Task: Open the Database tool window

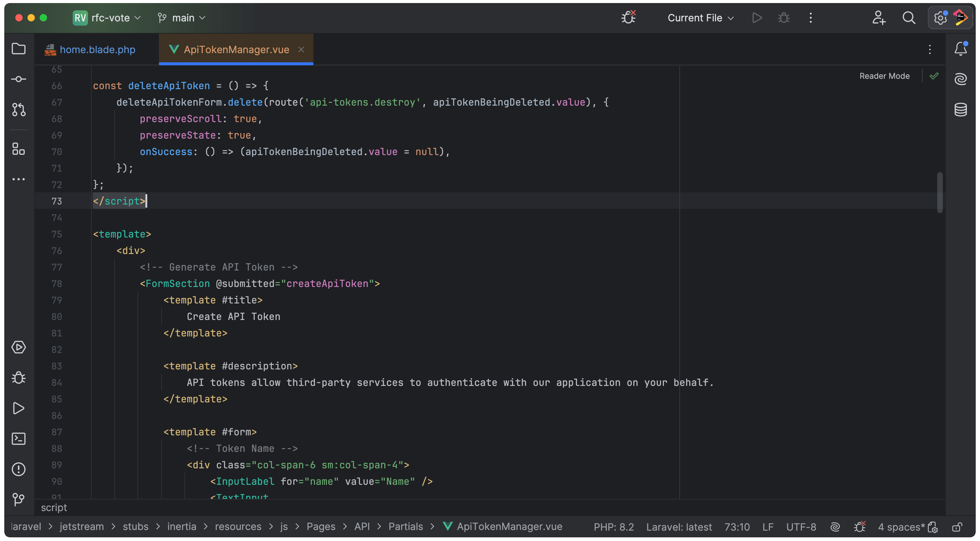Action: 960,110
